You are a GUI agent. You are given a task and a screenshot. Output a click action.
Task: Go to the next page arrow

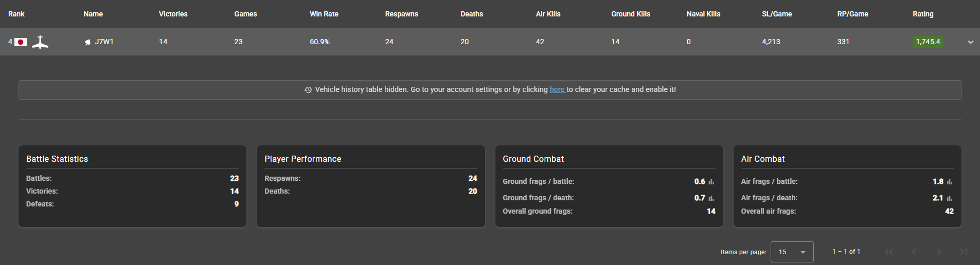[x=939, y=252]
